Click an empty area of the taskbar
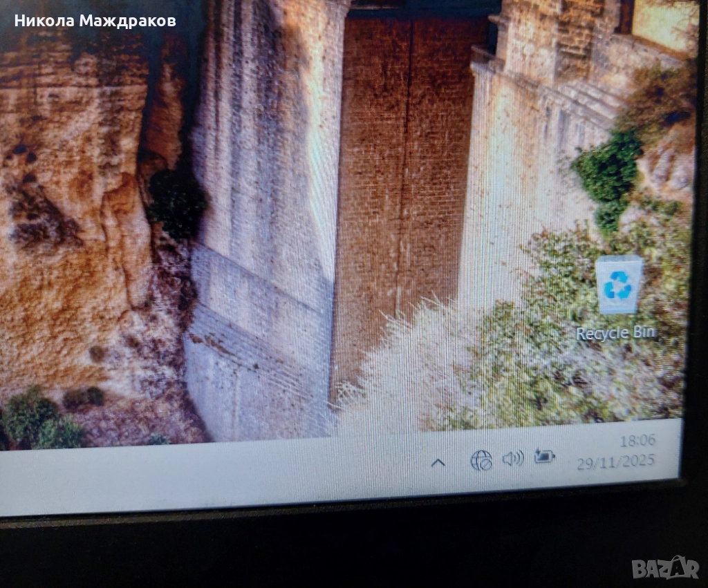708x588 pixels. [207, 477]
